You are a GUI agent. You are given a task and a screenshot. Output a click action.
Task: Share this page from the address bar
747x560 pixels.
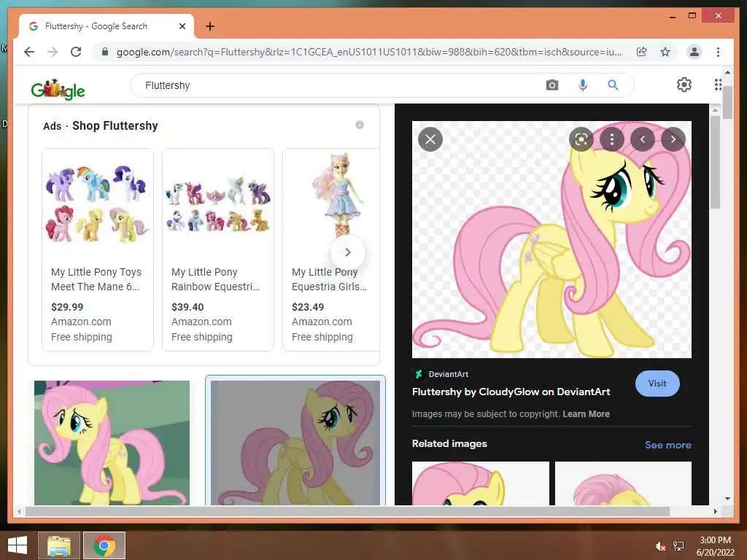click(x=642, y=52)
